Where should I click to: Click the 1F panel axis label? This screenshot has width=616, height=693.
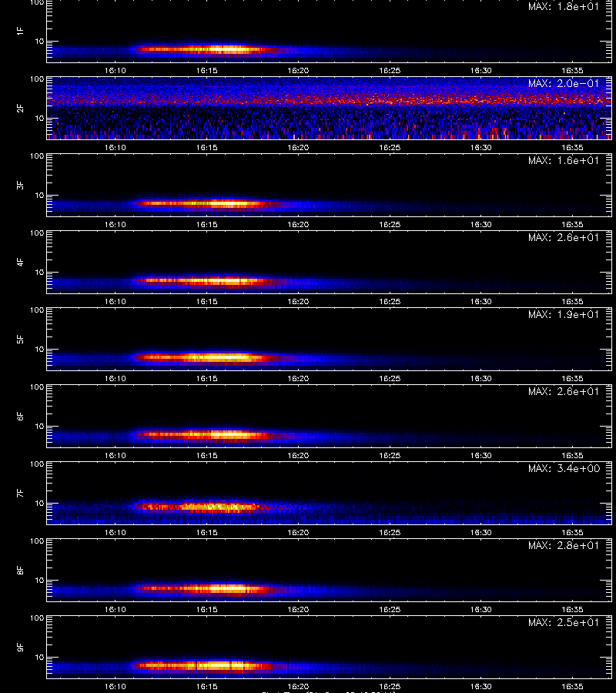coord(20,31)
